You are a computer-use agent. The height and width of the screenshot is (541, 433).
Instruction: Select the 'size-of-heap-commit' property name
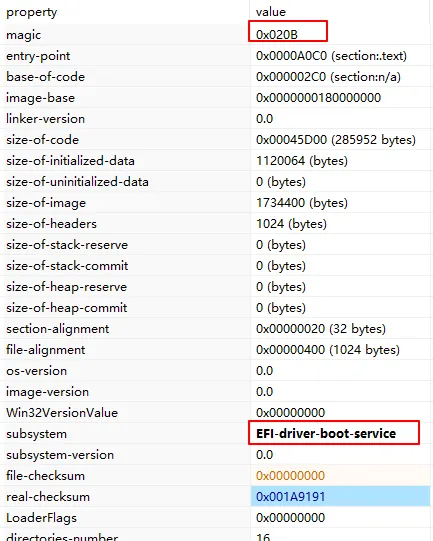67,308
